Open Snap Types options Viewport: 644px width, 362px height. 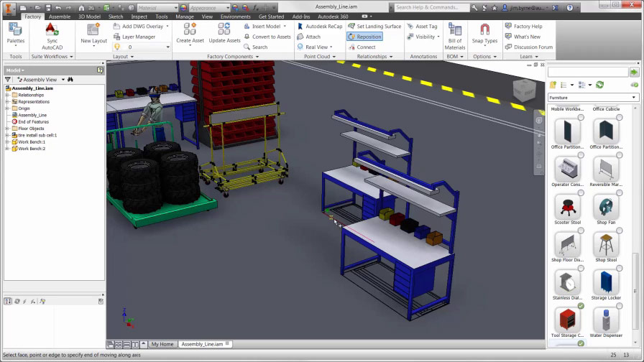click(x=484, y=34)
